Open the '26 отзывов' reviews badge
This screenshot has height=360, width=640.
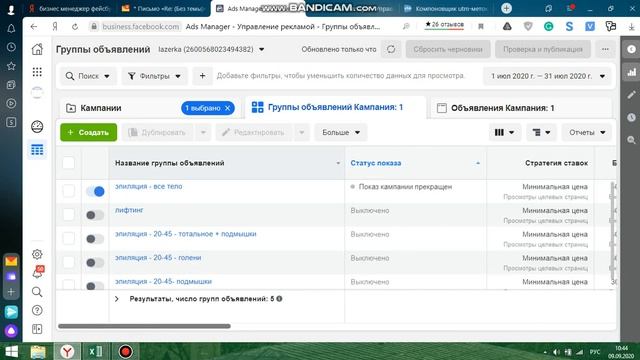pos(444,25)
